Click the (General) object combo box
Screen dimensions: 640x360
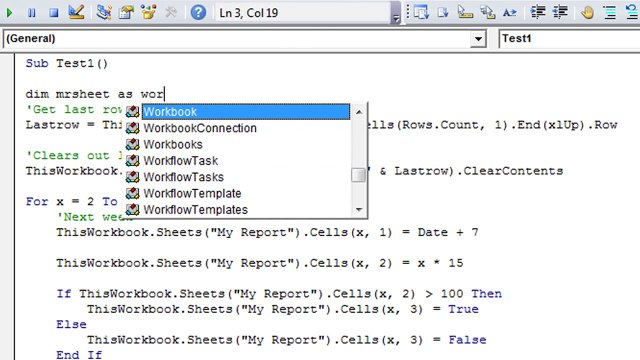(244, 39)
